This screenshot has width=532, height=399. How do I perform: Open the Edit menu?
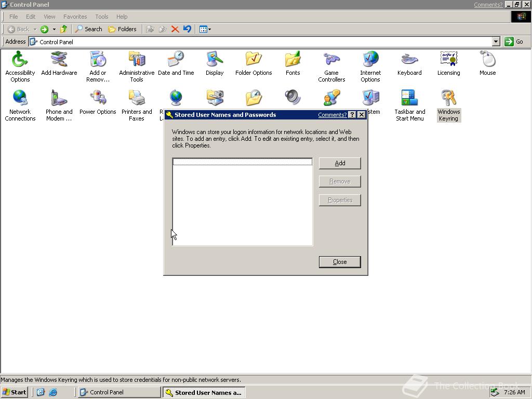coord(31,17)
